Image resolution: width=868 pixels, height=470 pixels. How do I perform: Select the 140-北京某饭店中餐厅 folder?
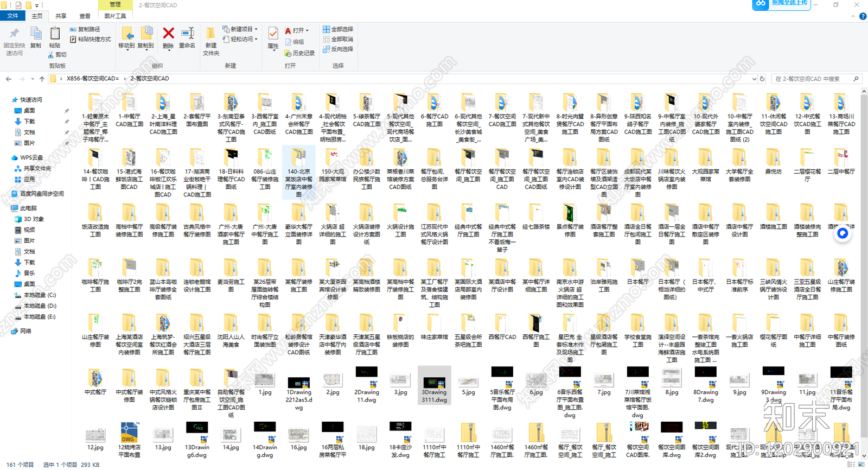[x=299, y=172]
